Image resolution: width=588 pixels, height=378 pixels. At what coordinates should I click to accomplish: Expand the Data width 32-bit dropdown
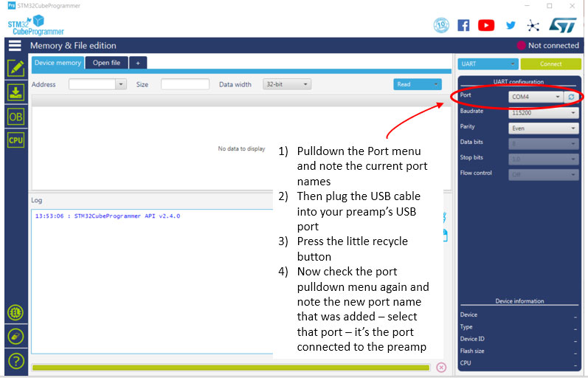(287, 84)
